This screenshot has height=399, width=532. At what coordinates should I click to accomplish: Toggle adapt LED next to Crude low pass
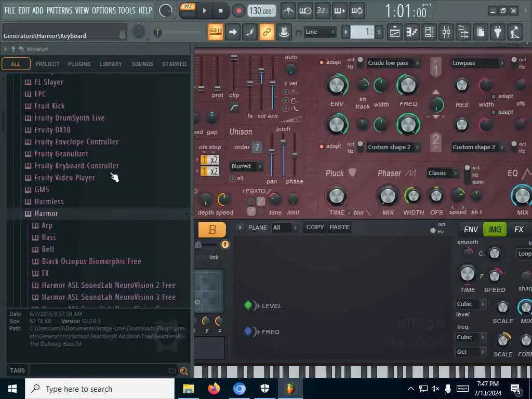(322, 62)
